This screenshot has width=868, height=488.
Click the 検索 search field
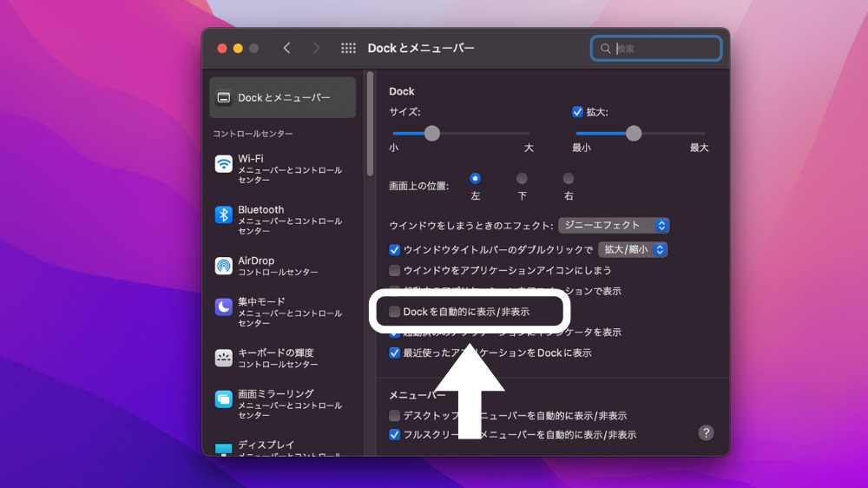click(656, 49)
